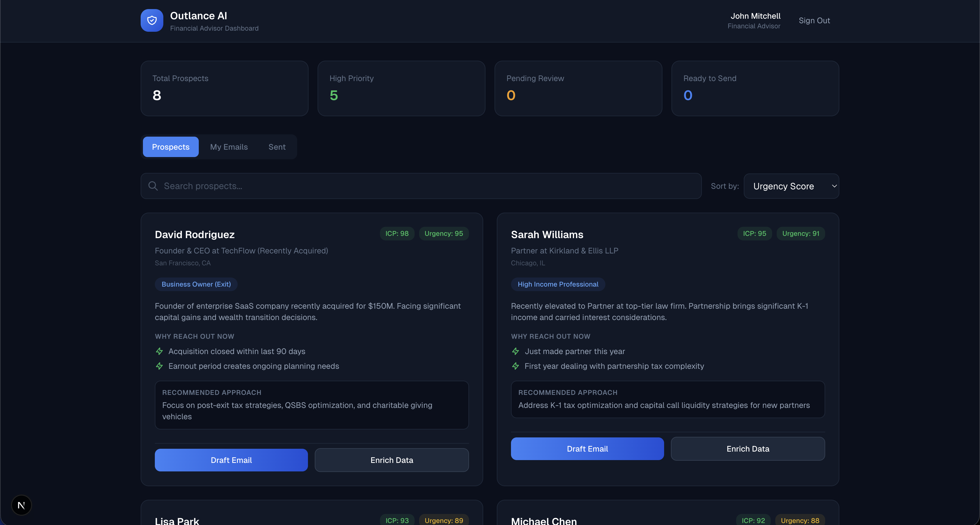This screenshot has width=980, height=525.
Task: Select the Prospects tab
Action: (170, 147)
